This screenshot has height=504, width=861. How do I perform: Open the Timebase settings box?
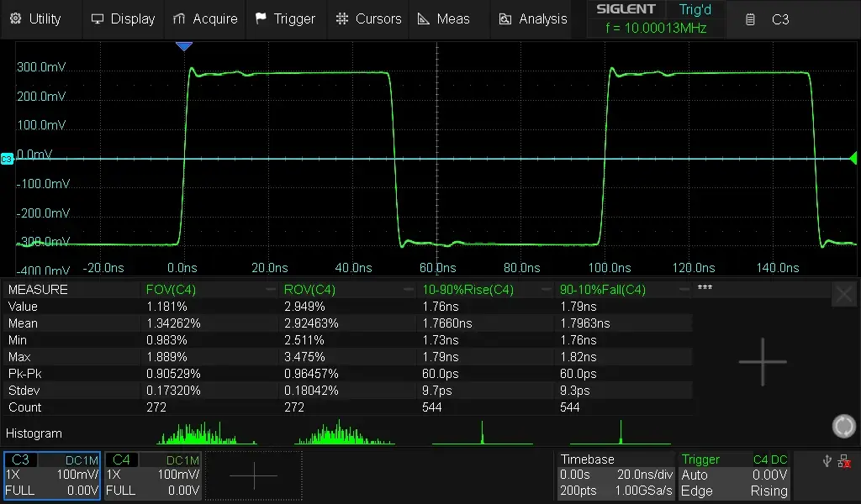pos(616,475)
